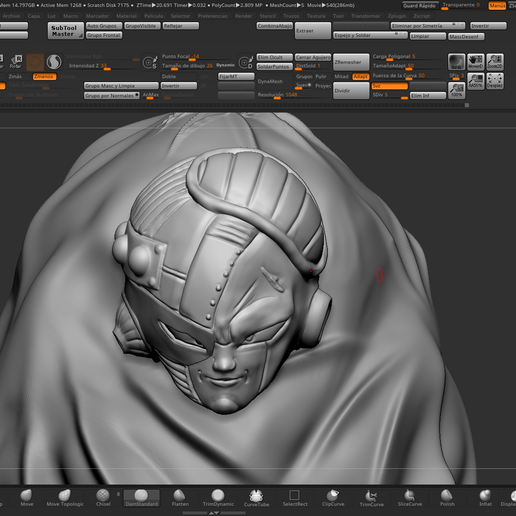Screen dimensions: 516x516
Task: Toggle the Proyec option
Action: (323, 86)
